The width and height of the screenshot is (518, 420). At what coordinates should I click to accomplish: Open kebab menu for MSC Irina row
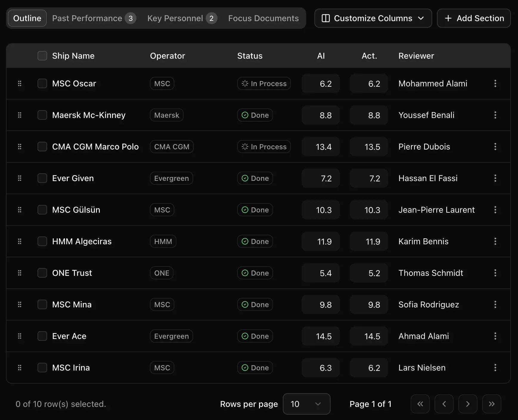pos(495,368)
